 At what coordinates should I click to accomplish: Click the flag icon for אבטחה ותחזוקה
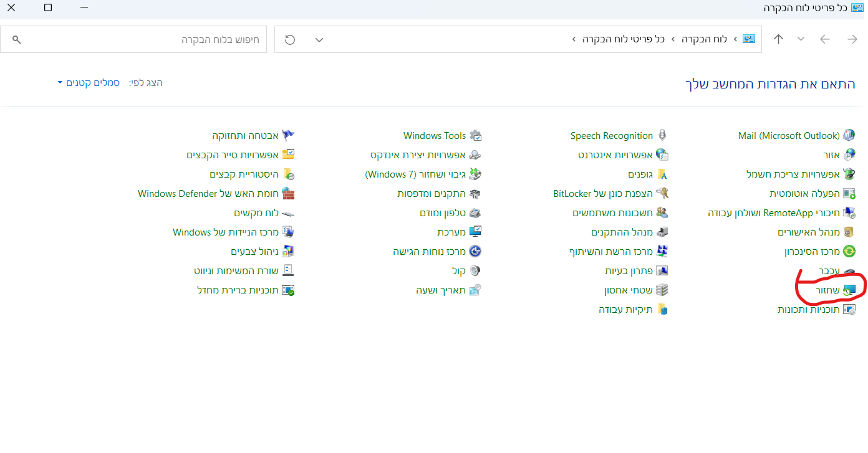tap(288, 136)
